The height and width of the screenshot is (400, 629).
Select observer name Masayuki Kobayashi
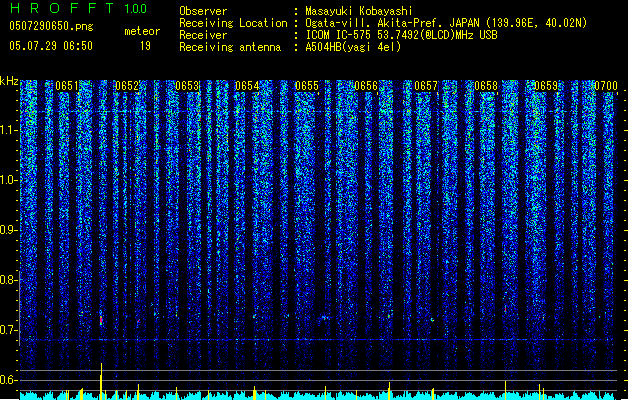tap(359, 11)
